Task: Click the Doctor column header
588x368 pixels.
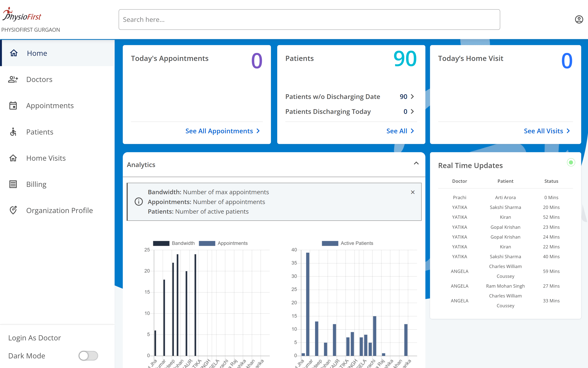Action: [x=459, y=181]
